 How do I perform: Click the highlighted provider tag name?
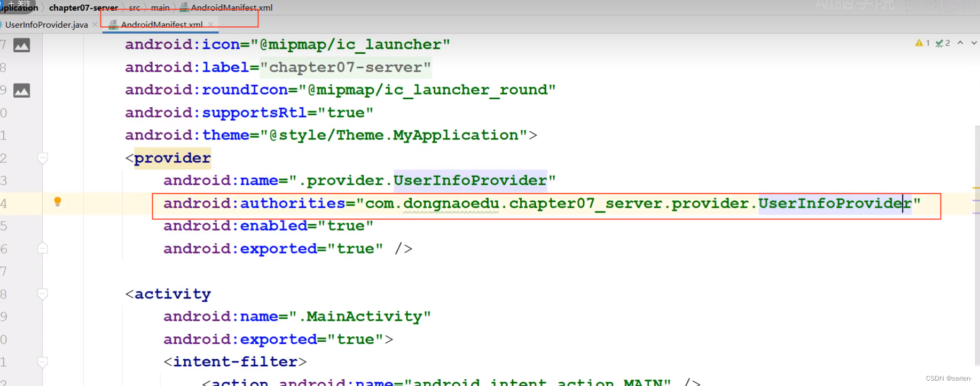173,158
